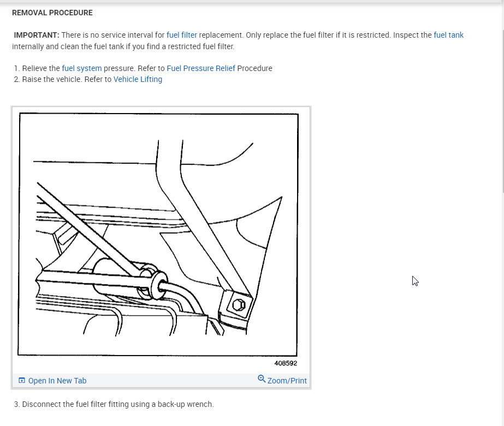Open the 'fuel filter' hyperlink
The image size is (504, 426).
pos(182,35)
